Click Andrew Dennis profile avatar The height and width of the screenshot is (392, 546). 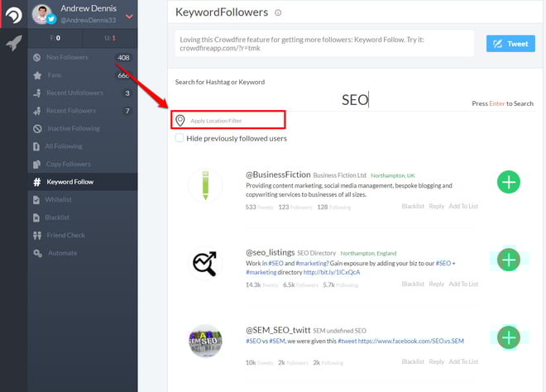(42, 15)
